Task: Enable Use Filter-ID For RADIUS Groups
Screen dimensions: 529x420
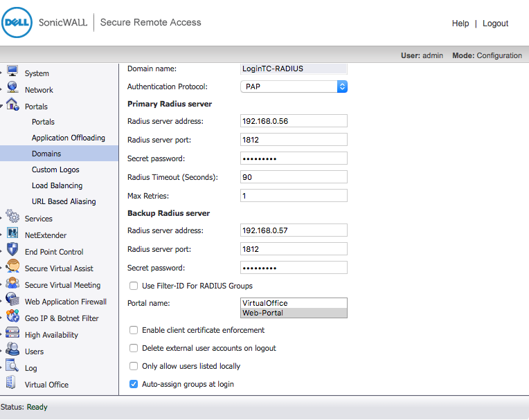Action: click(134, 286)
